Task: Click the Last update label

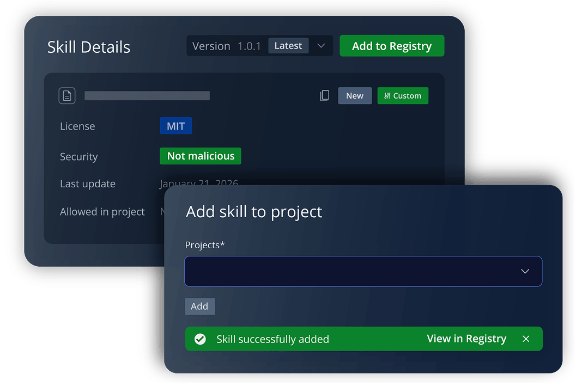Action: click(88, 183)
